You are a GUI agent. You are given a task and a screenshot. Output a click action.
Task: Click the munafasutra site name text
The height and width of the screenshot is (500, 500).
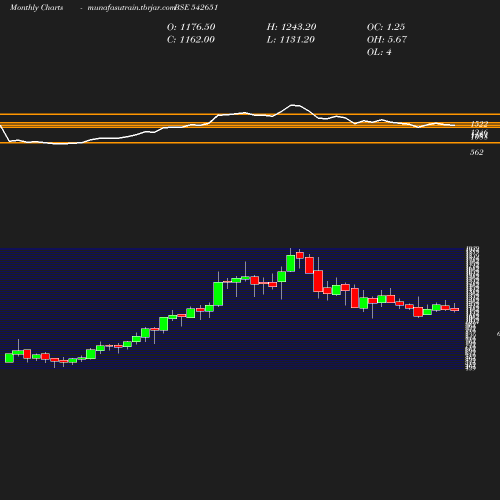pyautogui.click(x=131, y=8)
